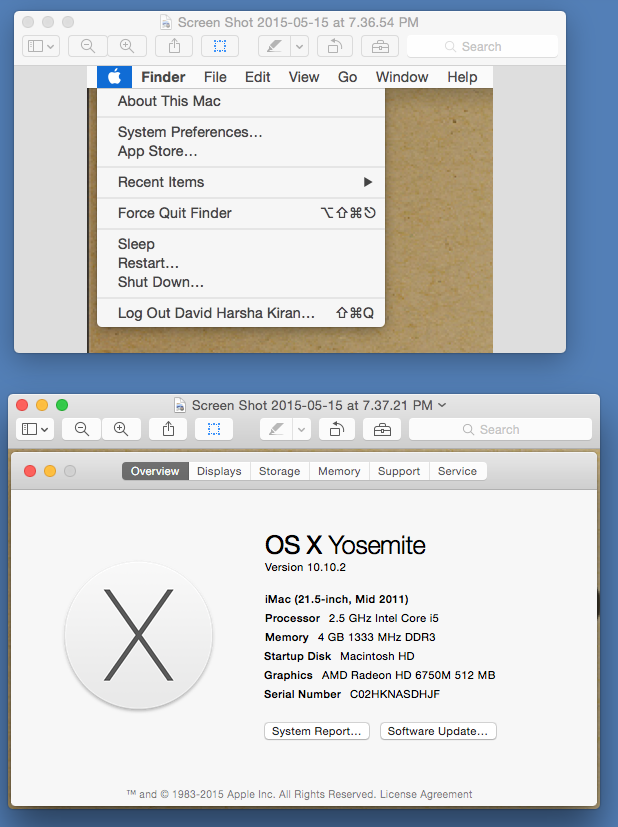Open markup toolbox in 7.36.54 PM window

[380, 46]
